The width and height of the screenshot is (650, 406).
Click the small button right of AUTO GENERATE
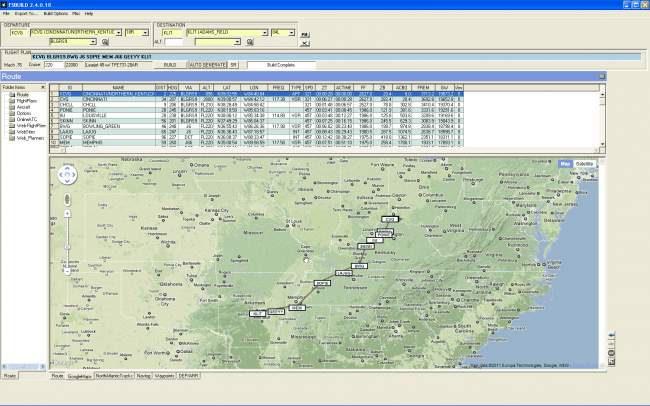233,65
